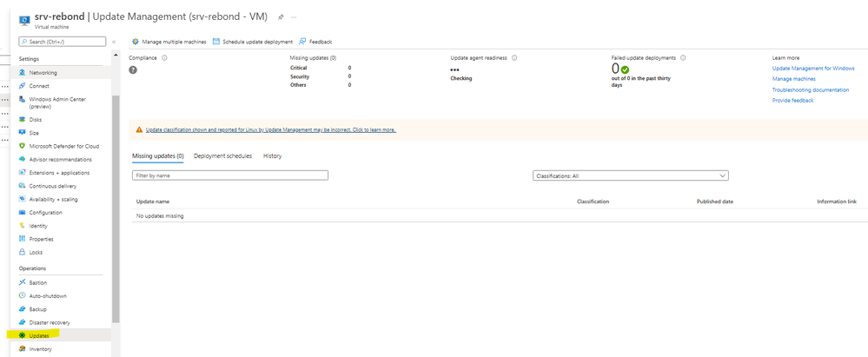Viewport: 868px width, 357px height.
Task: Click the Inventory sidebar icon
Action: click(22, 348)
